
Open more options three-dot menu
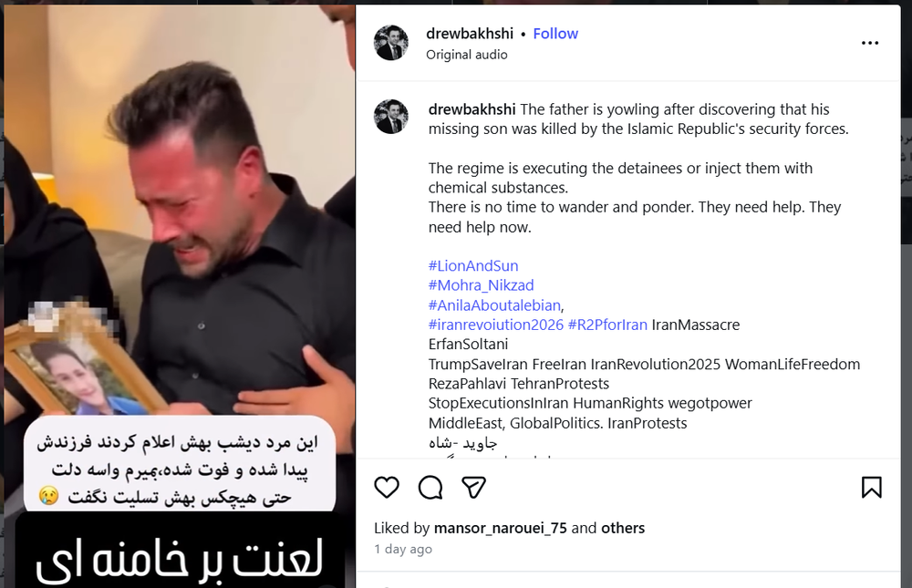tap(869, 43)
